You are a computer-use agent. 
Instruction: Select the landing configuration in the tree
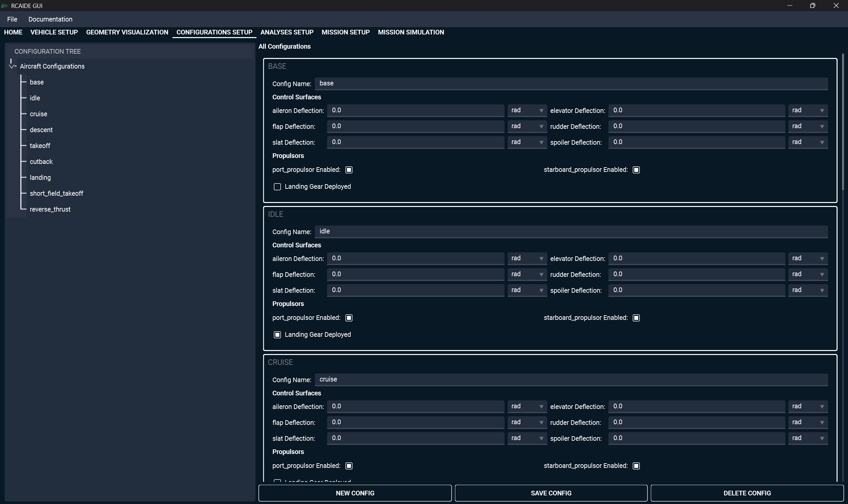tap(40, 177)
